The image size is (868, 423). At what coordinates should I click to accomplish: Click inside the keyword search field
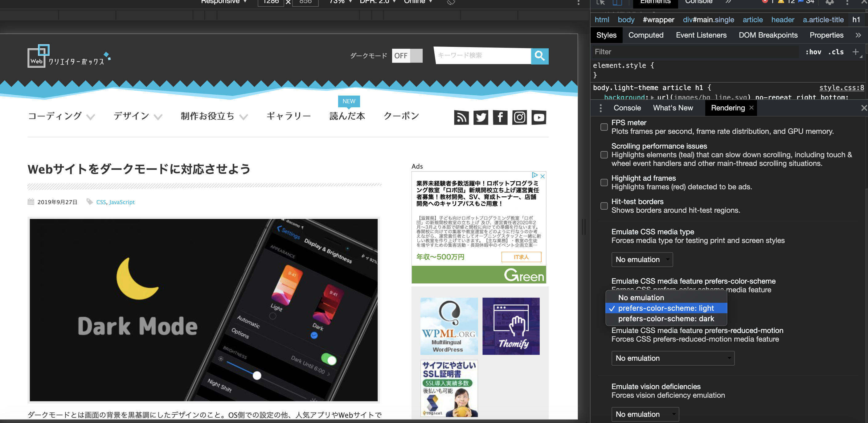(482, 55)
